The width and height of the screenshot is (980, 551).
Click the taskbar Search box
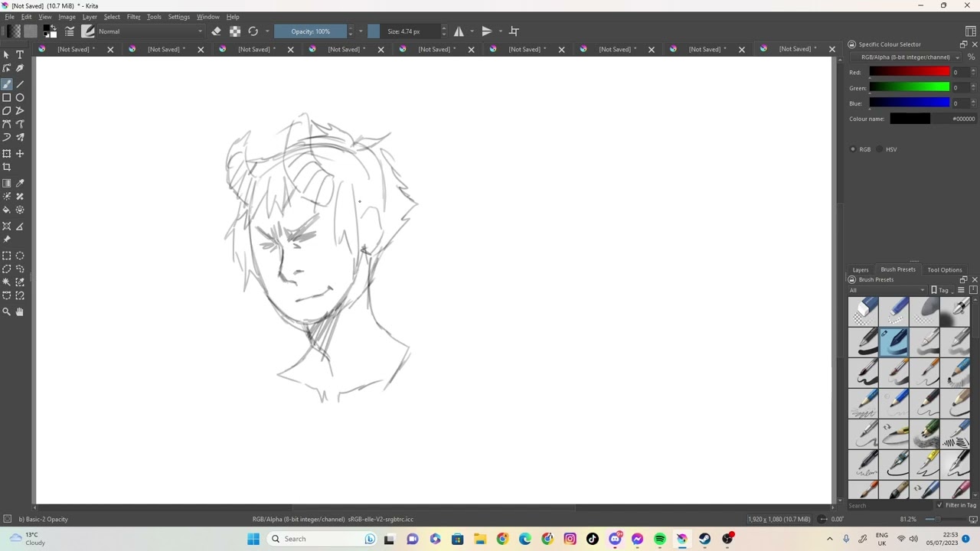click(x=322, y=540)
